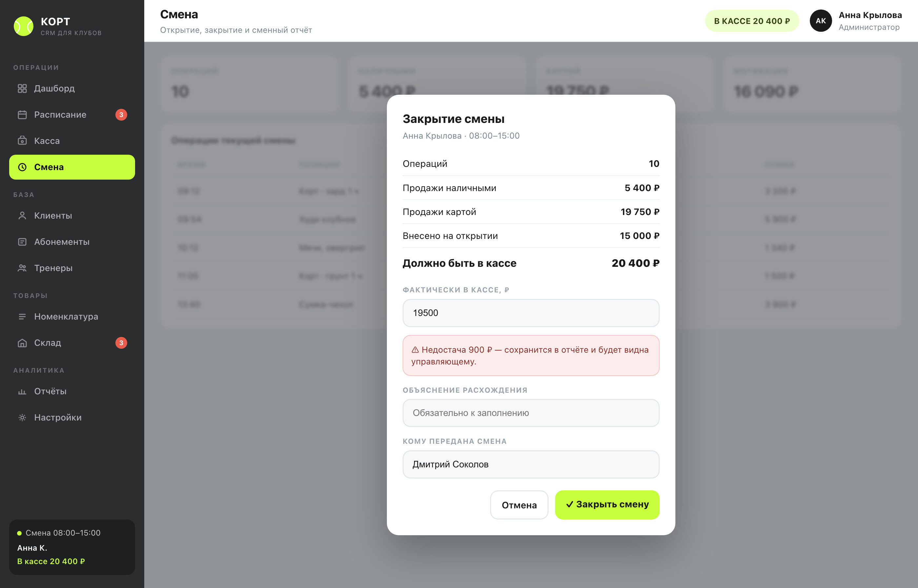Viewport: 918px width, 588px height.
Task: Click the Клиенты person icon
Action: pyautogui.click(x=22, y=216)
